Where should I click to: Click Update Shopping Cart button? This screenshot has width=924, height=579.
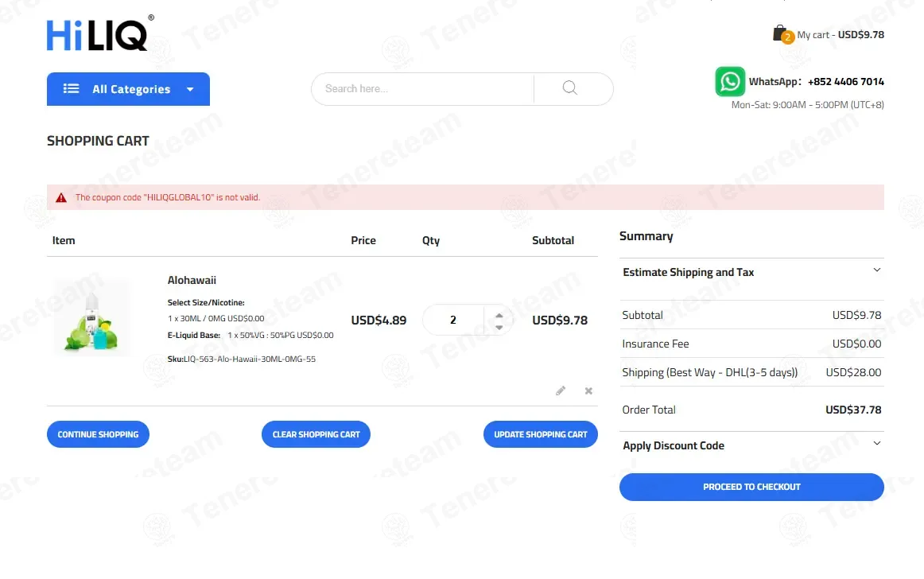pos(541,434)
